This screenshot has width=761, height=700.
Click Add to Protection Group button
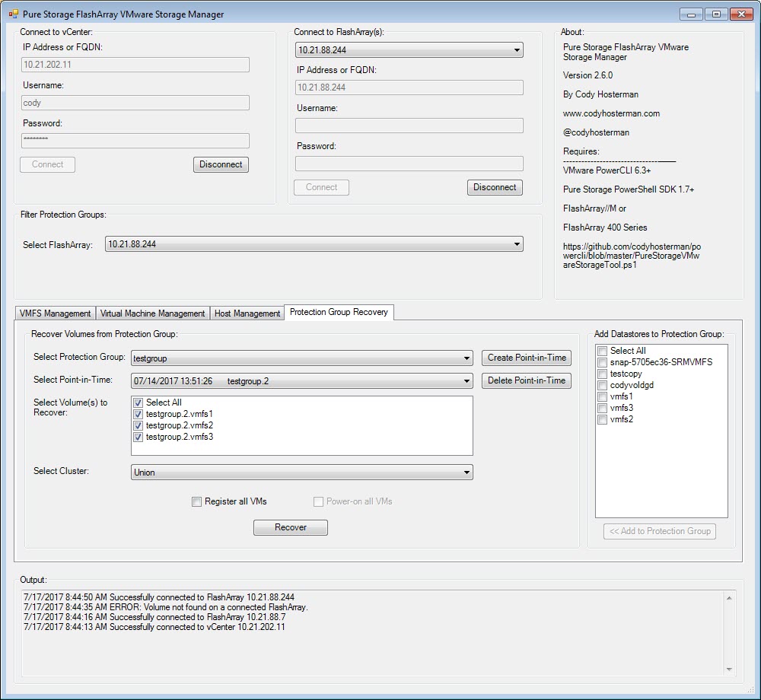(660, 531)
